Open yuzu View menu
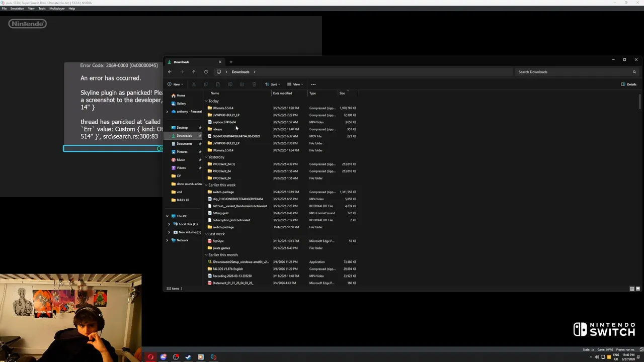The width and height of the screenshot is (644, 362). click(31, 9)
